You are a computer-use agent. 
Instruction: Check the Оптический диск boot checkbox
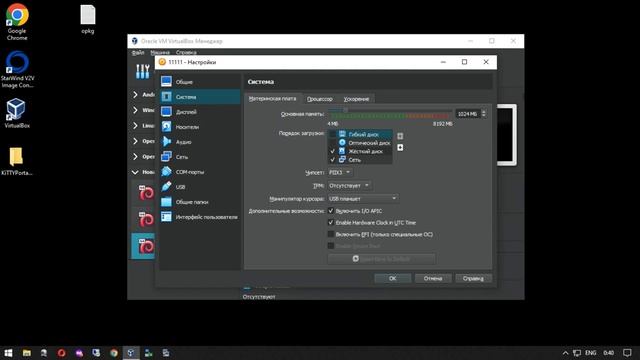click(x=332, y=143)
